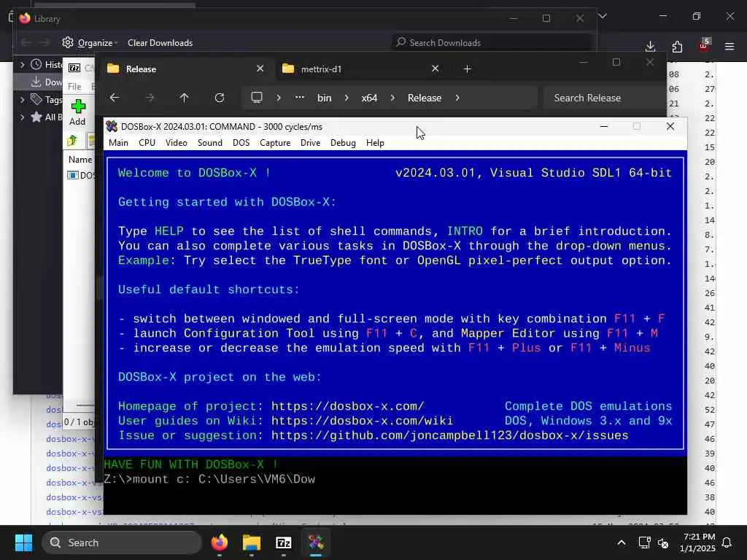Viewport: 747px width, 560px height.
Task: Expand the chevron after Release breadcrumb
Action: (x=457, y=98)
